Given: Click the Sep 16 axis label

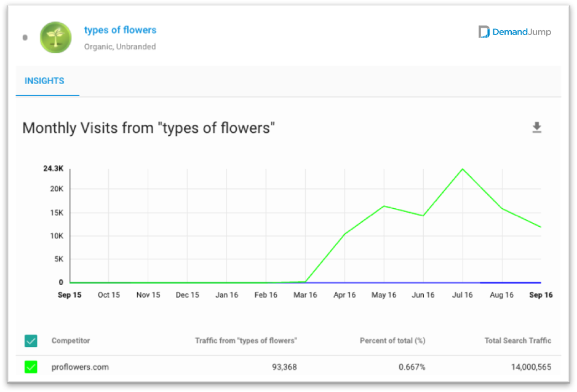Looking at the screenshot, I should click(x=541, y=295).
